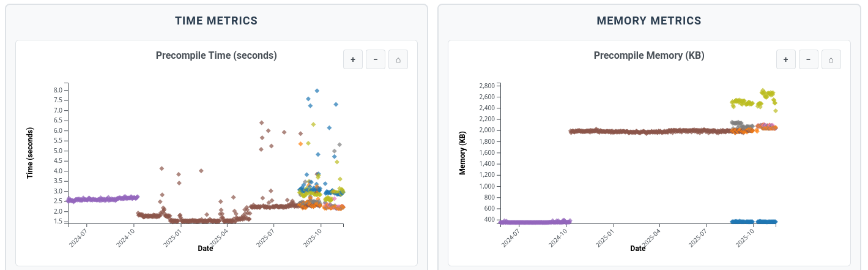Click the MEMORY METRICS panel heading
Viewport: 868px width, 270px height.
(649, 21)
